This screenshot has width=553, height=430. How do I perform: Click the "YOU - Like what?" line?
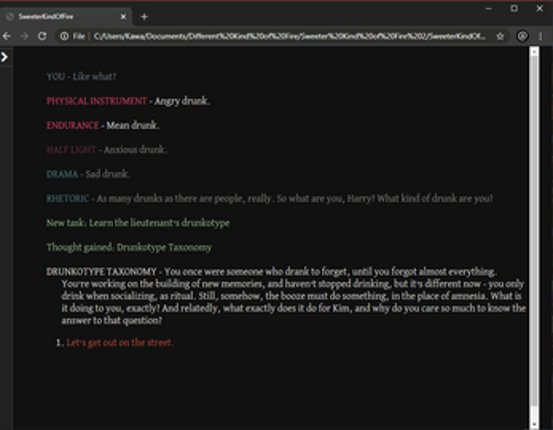[81, 77]
